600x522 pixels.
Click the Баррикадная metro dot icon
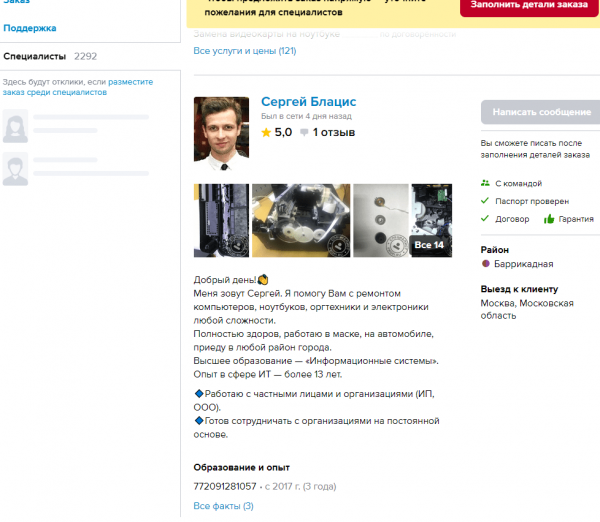tap(486, 264)
